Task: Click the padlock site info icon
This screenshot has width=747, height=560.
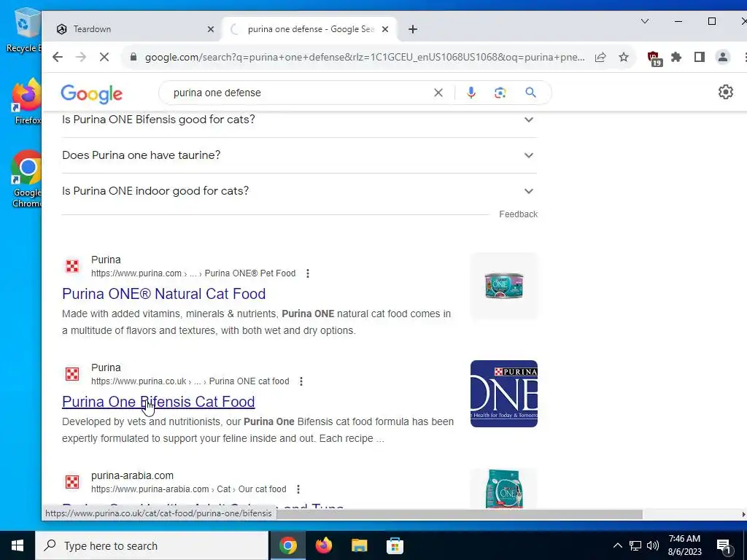Action: click(133, 57)
